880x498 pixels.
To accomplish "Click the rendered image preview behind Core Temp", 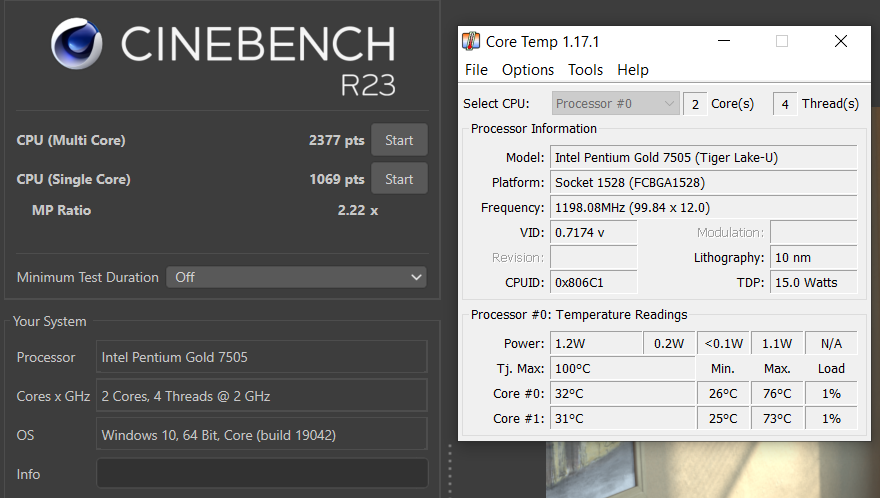I will coord(713,470).
